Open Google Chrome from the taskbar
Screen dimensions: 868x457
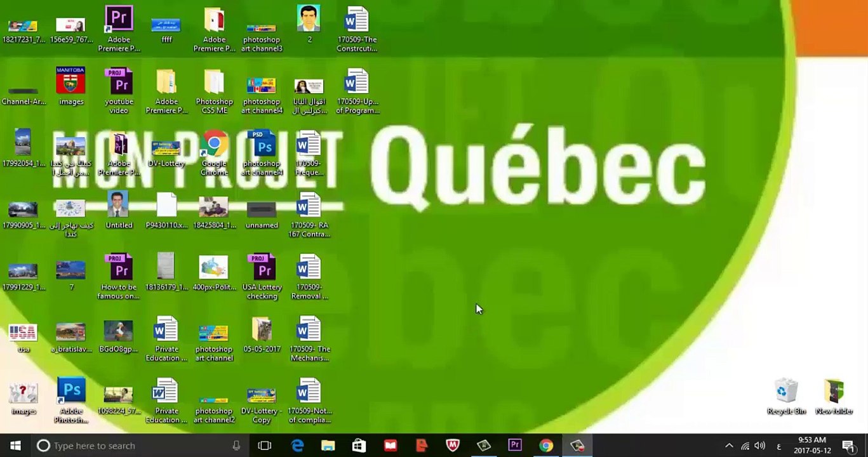tap(546, 446)
